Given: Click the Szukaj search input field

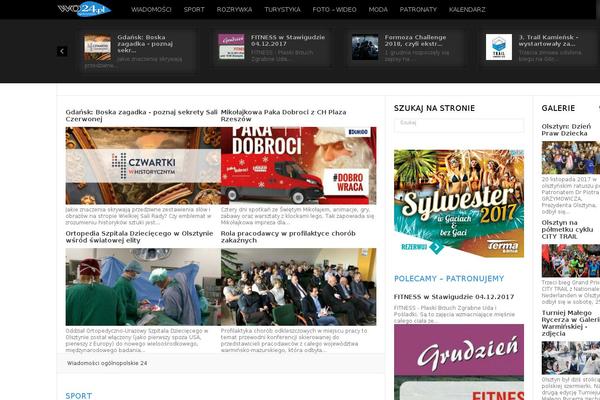Looking at the screenshot, I should (x=459, y=125).
